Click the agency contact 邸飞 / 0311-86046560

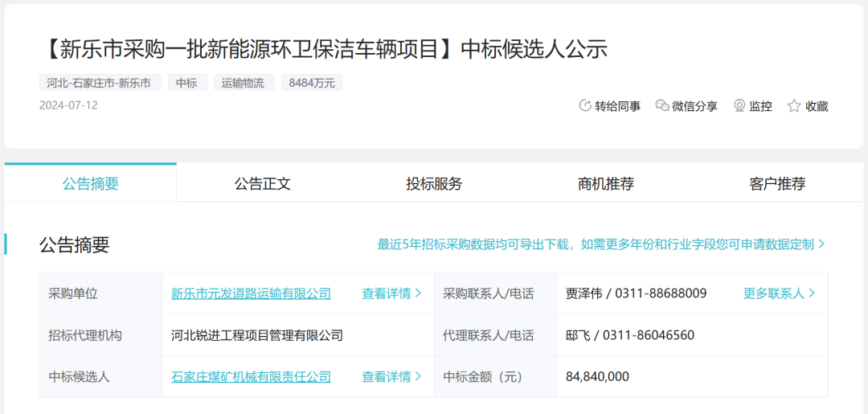[x=630, y=335]
